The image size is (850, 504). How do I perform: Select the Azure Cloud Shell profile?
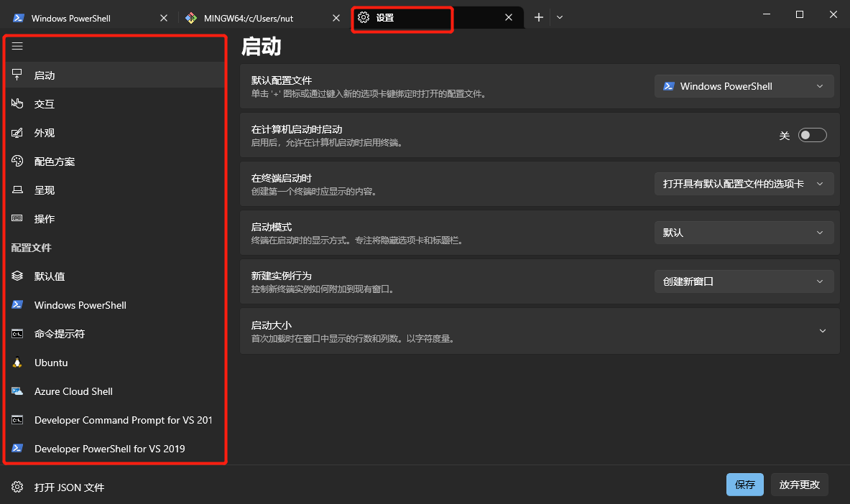(x=115, y=391)
